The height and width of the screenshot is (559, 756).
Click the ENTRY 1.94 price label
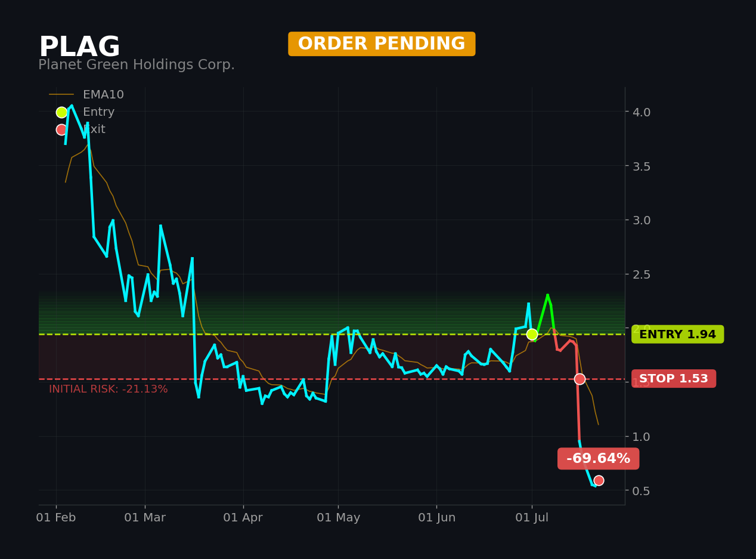coord(677,335)
